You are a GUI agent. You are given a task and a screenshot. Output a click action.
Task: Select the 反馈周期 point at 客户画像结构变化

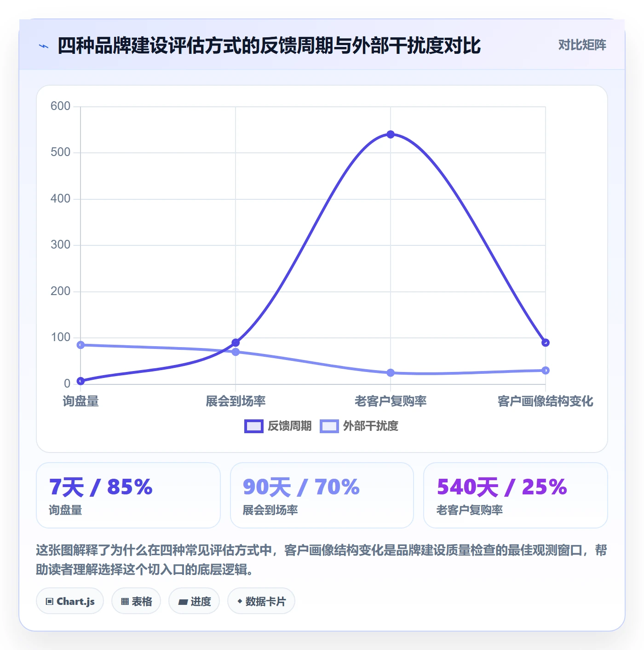pyautogui.click(x=546, y=342)
